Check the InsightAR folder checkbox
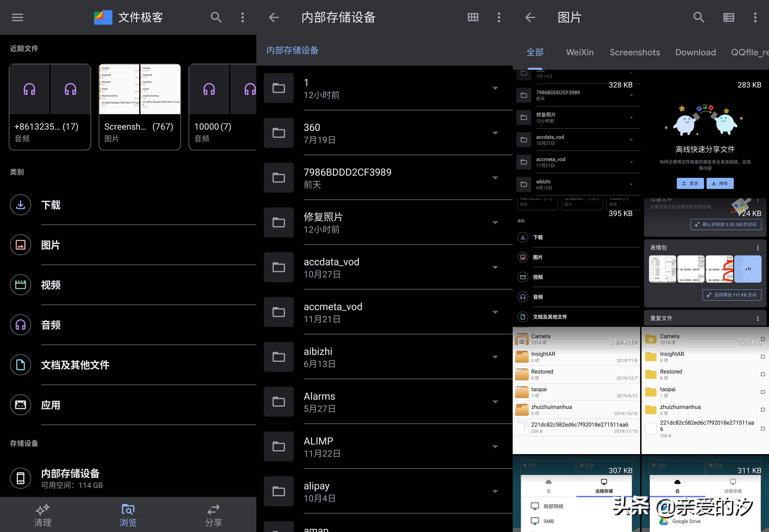Screen dimensions: 769x532 point(762,357)
